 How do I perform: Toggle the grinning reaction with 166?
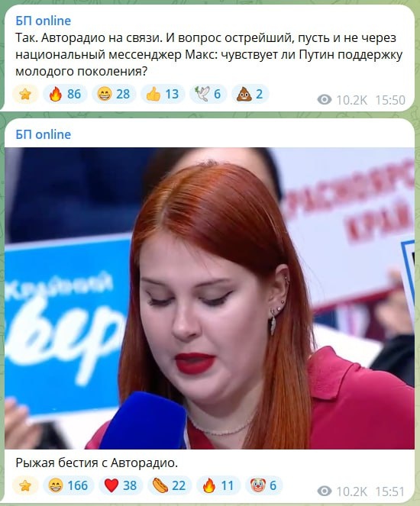69,485
